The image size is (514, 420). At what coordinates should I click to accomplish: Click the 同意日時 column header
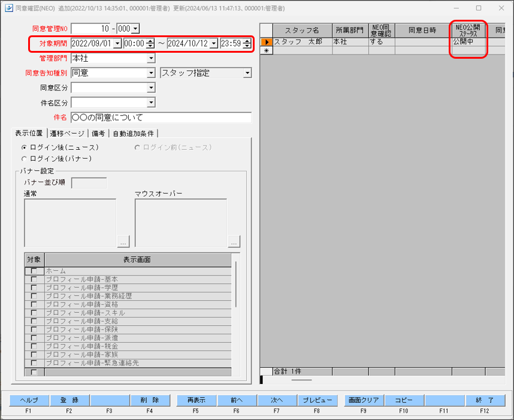[x=423, y=31]
